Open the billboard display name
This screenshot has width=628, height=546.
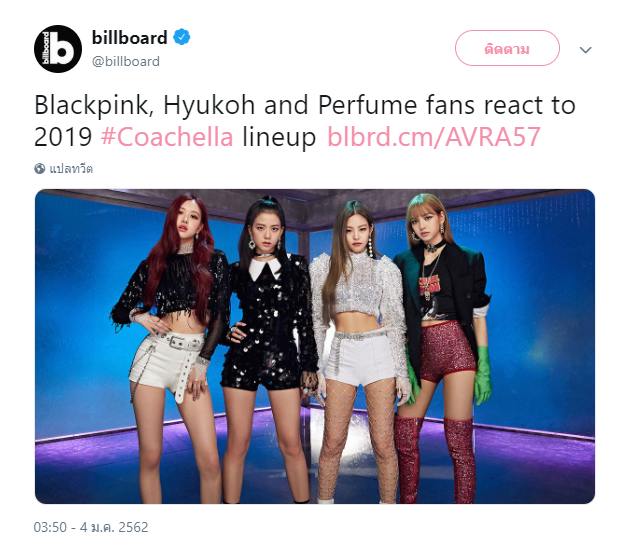[129, 37]
